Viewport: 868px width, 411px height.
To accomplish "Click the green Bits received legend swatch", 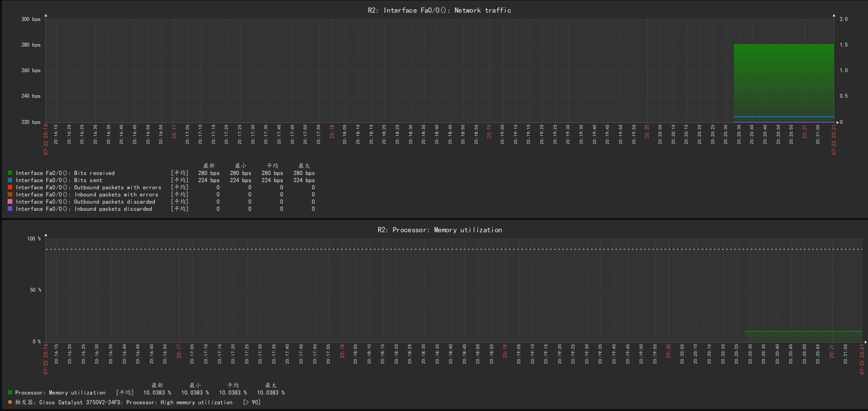I will [x=10, y=173].
